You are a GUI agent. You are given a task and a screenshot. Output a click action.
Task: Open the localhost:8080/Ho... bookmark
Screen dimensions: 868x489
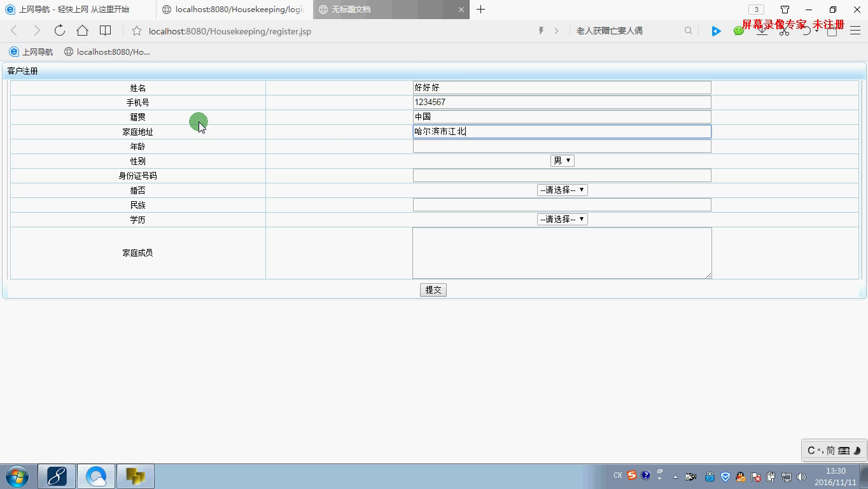click(x=108, y=52)
